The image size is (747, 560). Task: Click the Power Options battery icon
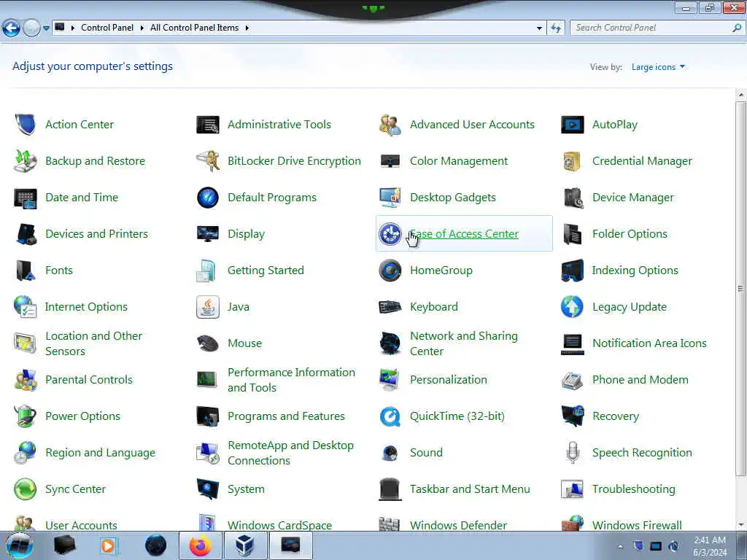[26, 416]
